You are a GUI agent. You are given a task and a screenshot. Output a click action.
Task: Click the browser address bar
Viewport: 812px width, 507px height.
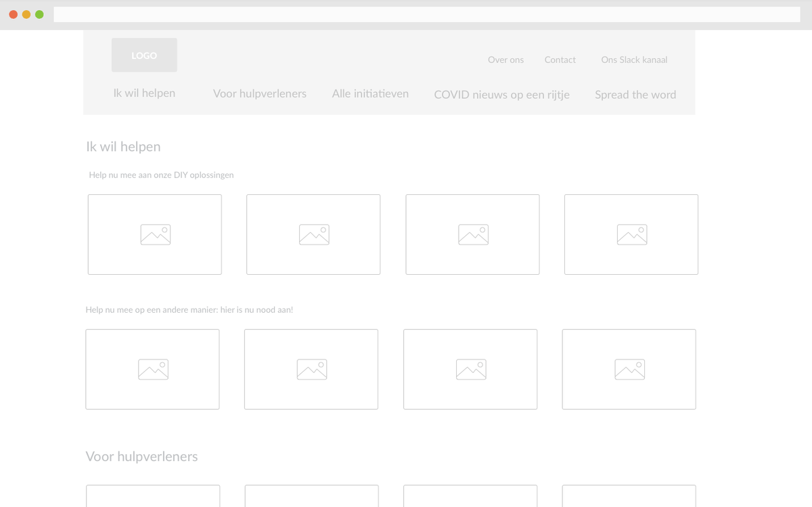click(x=427, y=14)
